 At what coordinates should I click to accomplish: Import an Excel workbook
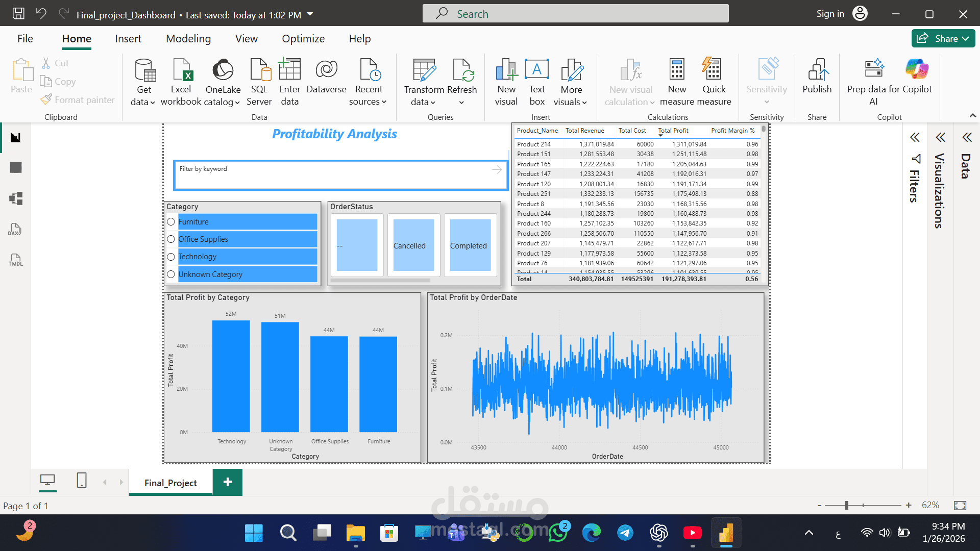coord(181,82)
